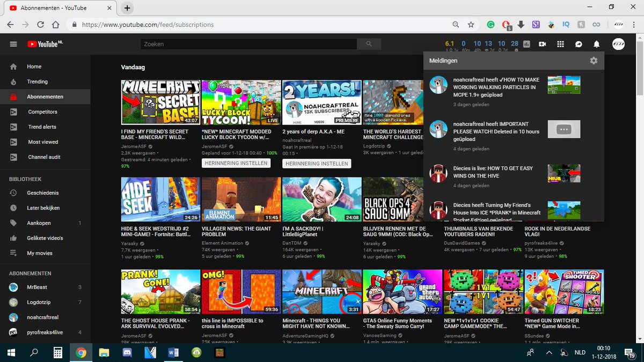The height and width of the screenshot is (362, 644).
Task: Reload the page
Action: click(x=40, y=25)
